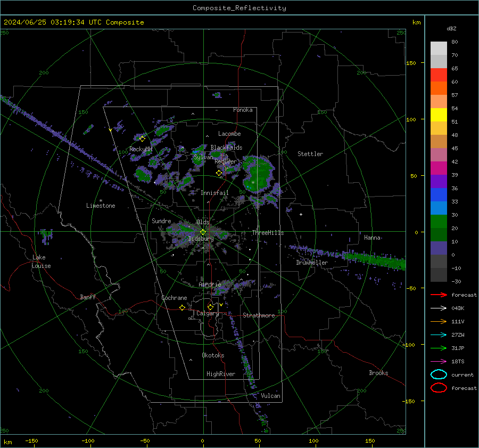Click the Calgary city label
The height and width of the screenshot is (448, 479).
coord(208,313)
